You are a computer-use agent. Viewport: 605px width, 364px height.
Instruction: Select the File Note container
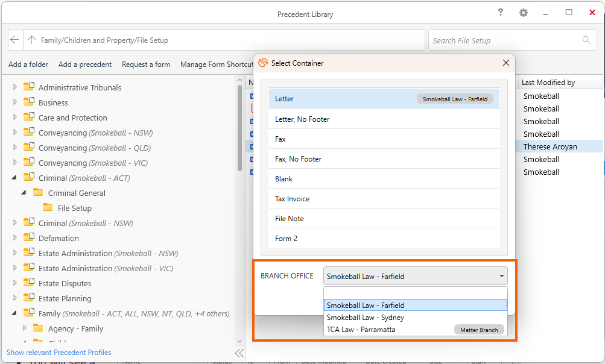tap(384, 219)
